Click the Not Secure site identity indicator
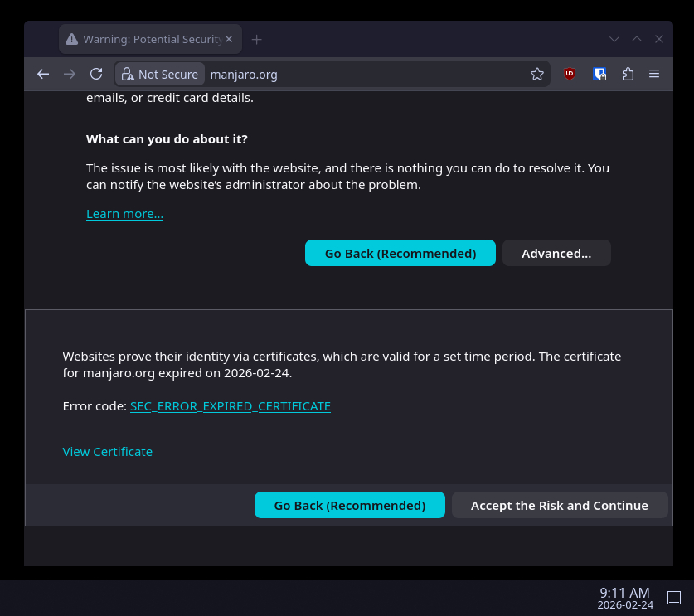694x616 pixels. [160, 75]
